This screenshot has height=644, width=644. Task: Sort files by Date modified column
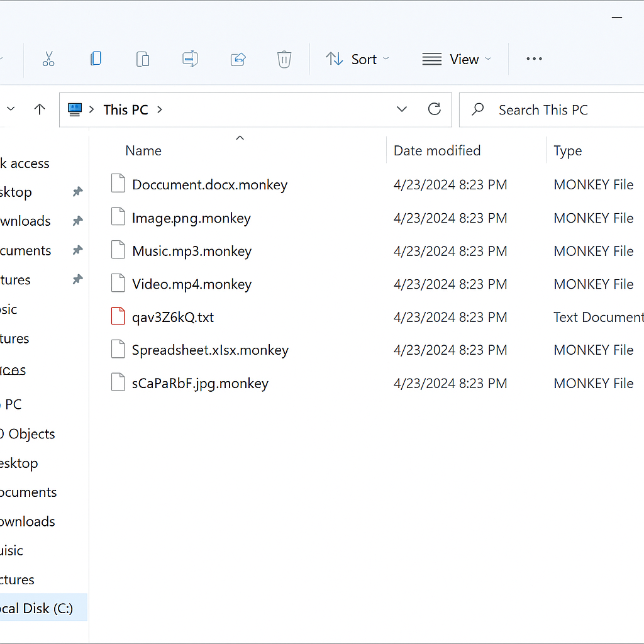click(436, 151)
